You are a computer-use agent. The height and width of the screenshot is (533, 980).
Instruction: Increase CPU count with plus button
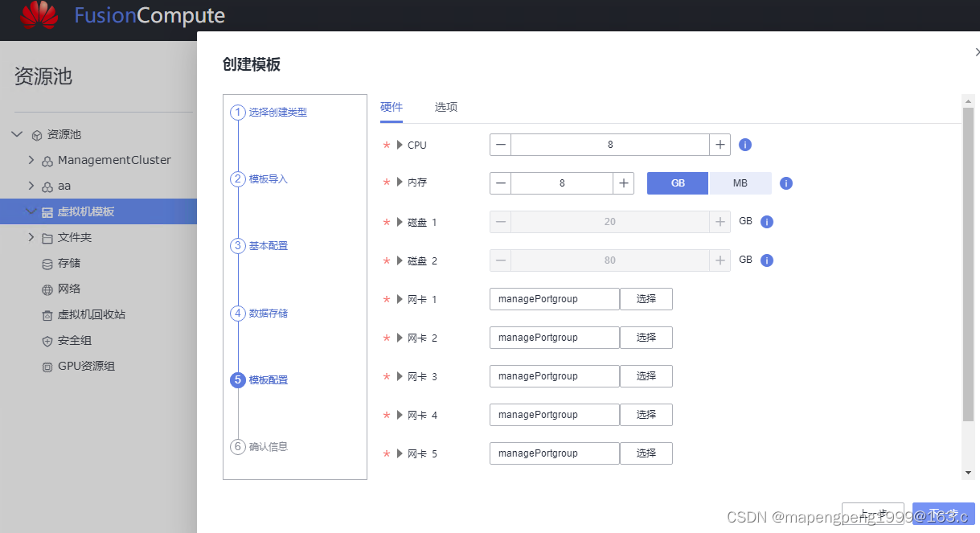point(720,145)
